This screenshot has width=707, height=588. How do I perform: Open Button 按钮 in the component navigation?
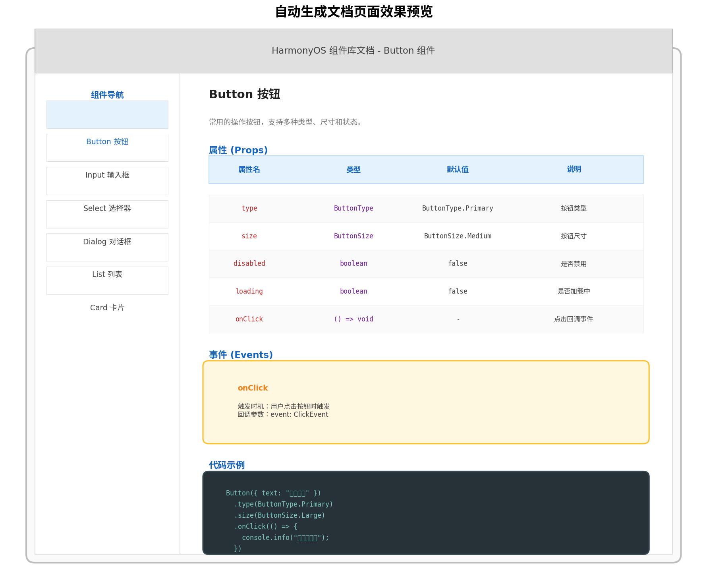[107, 142]
